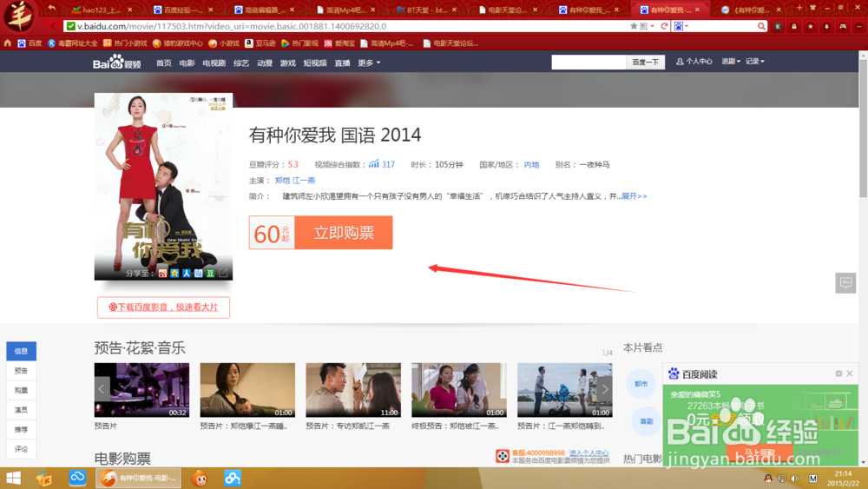Screen dimensions: 868x489
Task: Click the magnifier search icon in the browser search box
Action: click(x=762, y=26)
